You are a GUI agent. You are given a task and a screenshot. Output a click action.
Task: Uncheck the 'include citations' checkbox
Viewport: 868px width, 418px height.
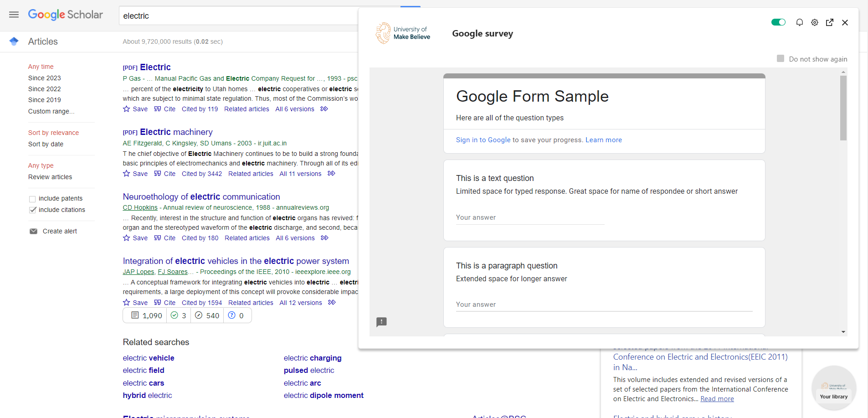[x=32, y=210]
